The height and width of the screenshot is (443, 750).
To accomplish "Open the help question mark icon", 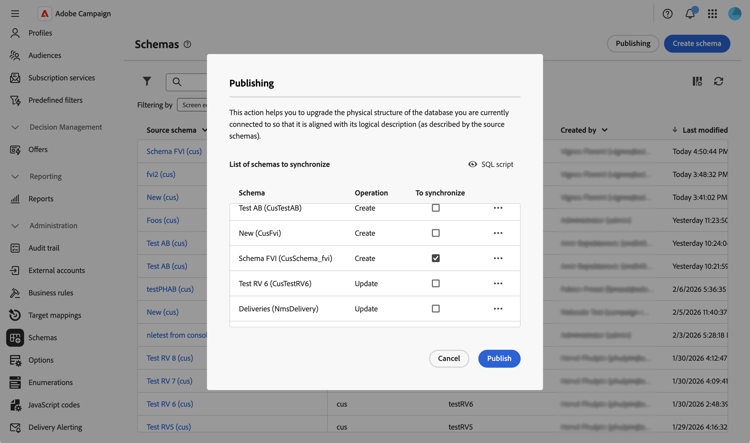I will pyautogui.click(x=667, y=14).
